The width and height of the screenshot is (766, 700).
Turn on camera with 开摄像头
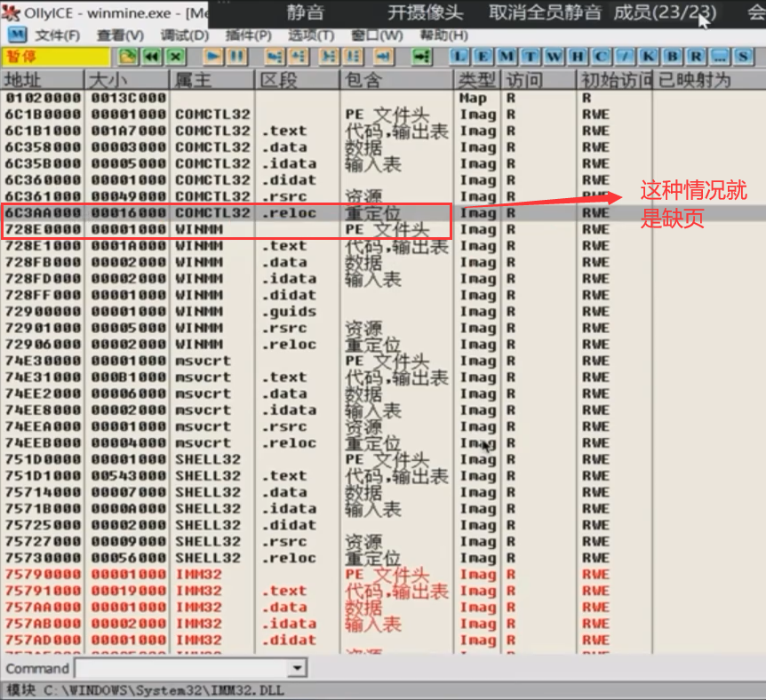(425, 12)
